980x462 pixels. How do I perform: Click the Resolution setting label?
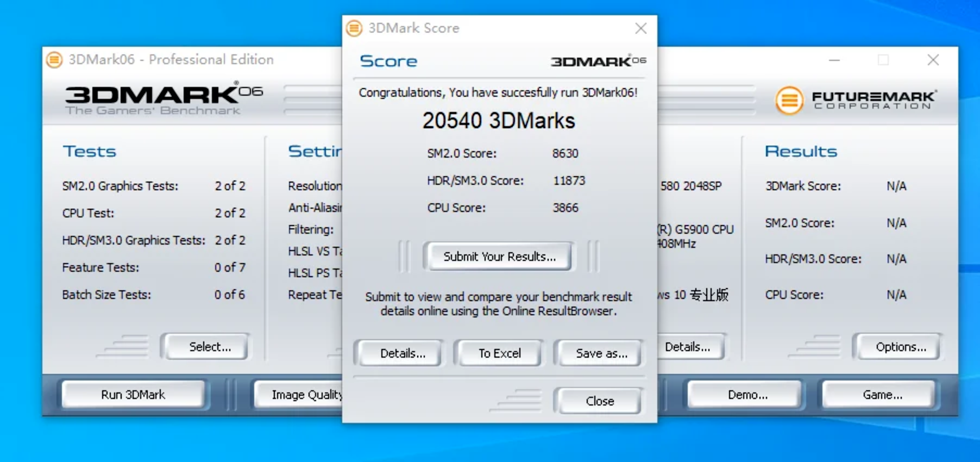click(315, 186)
